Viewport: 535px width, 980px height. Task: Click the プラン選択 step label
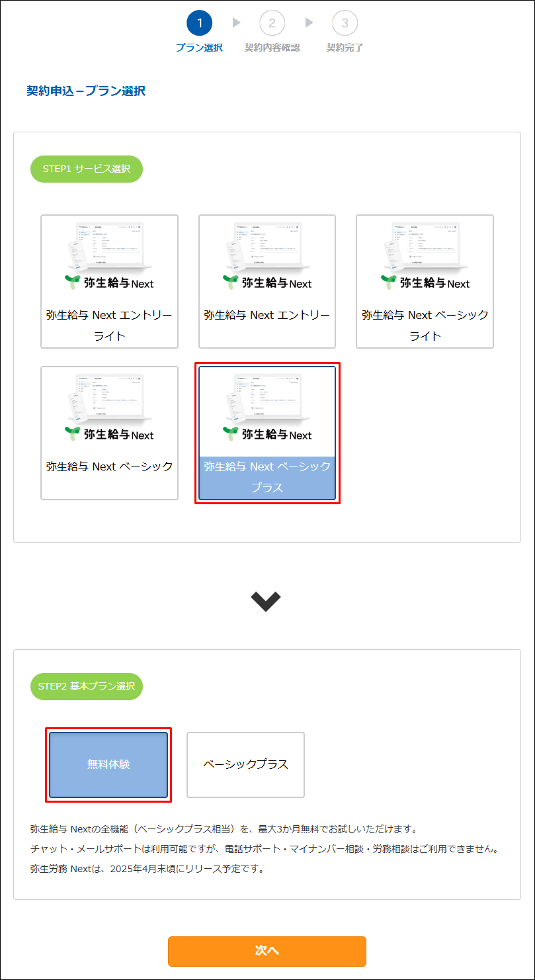point(199,48)
